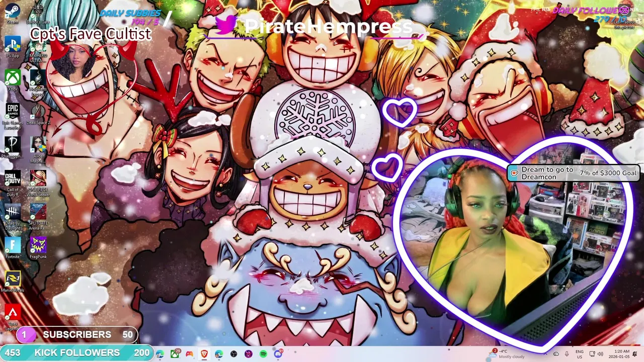Click the 7% of $3000 Goal text

(x=608, y=172)
